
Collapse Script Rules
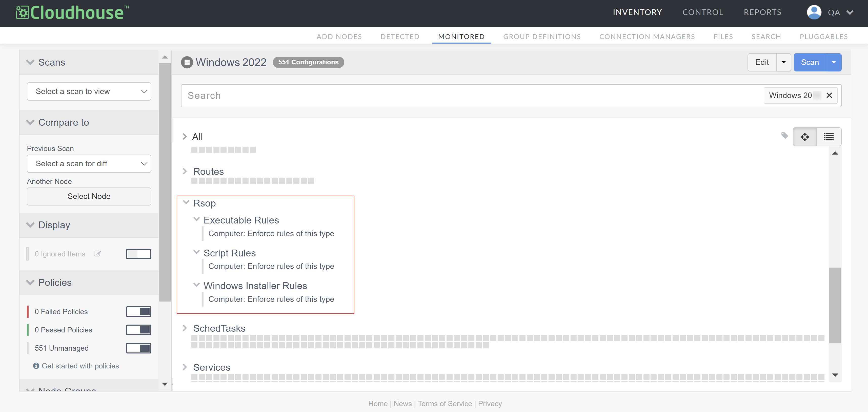[196, 252]
